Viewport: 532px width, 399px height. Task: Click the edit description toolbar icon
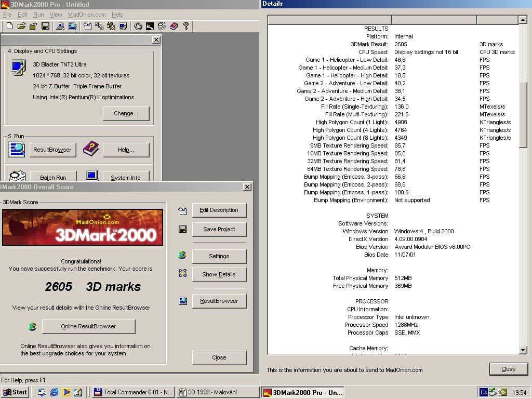87,26
